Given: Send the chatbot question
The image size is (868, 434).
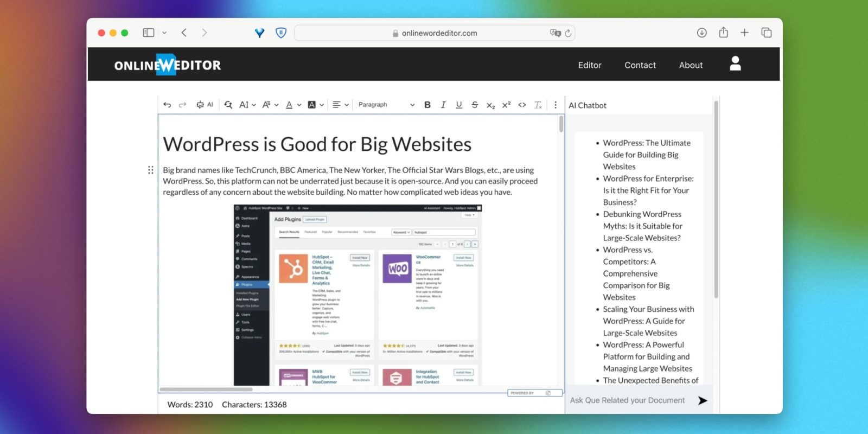Looking at the screenshot, I should click(703, 400).
